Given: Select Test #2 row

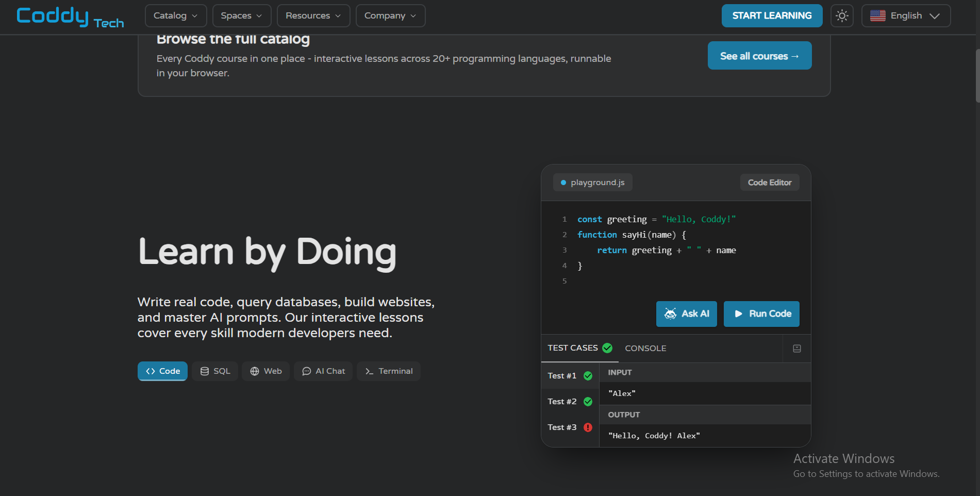Looking at the screenshot, I should (570, 402).
